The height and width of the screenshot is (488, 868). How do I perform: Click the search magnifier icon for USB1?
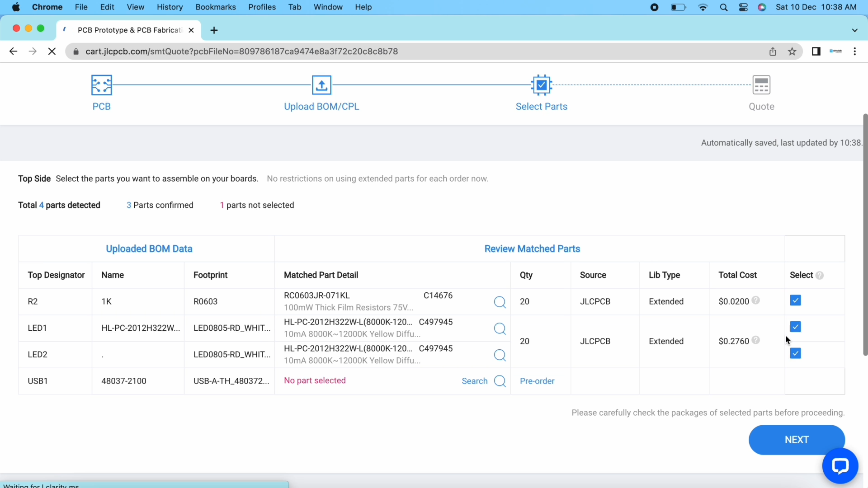pos(500,381)
